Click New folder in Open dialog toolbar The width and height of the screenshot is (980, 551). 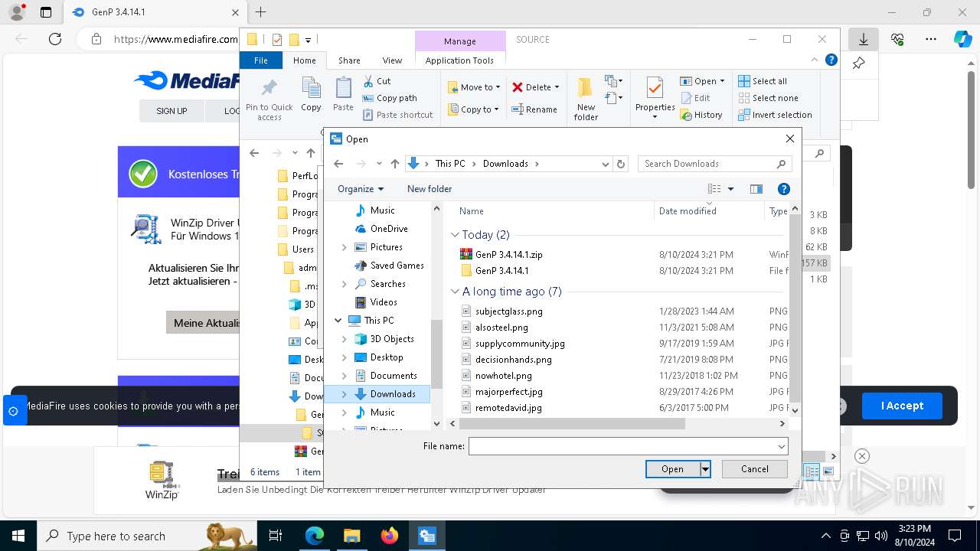(x=430, y=189)
